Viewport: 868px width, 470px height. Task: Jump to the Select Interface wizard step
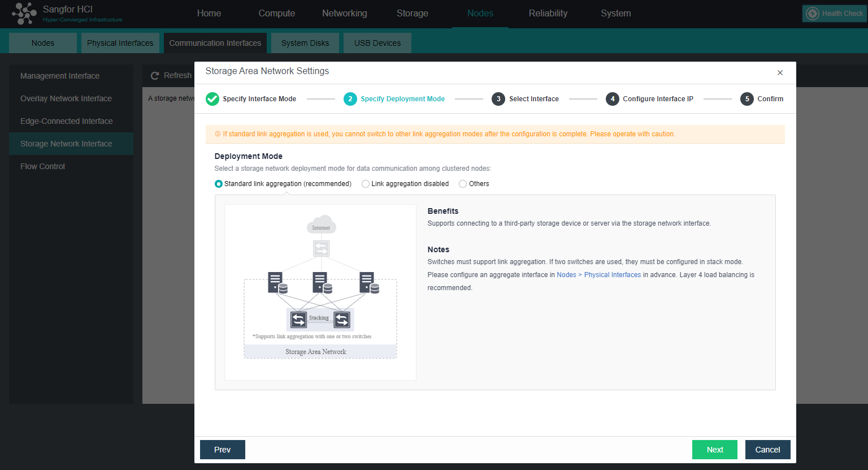498,98
